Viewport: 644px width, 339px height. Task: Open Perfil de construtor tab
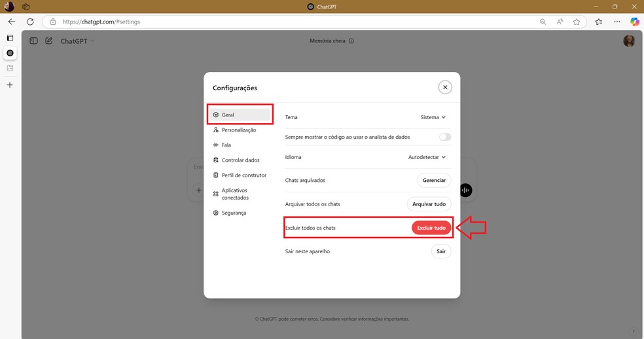tap(240, 175)
